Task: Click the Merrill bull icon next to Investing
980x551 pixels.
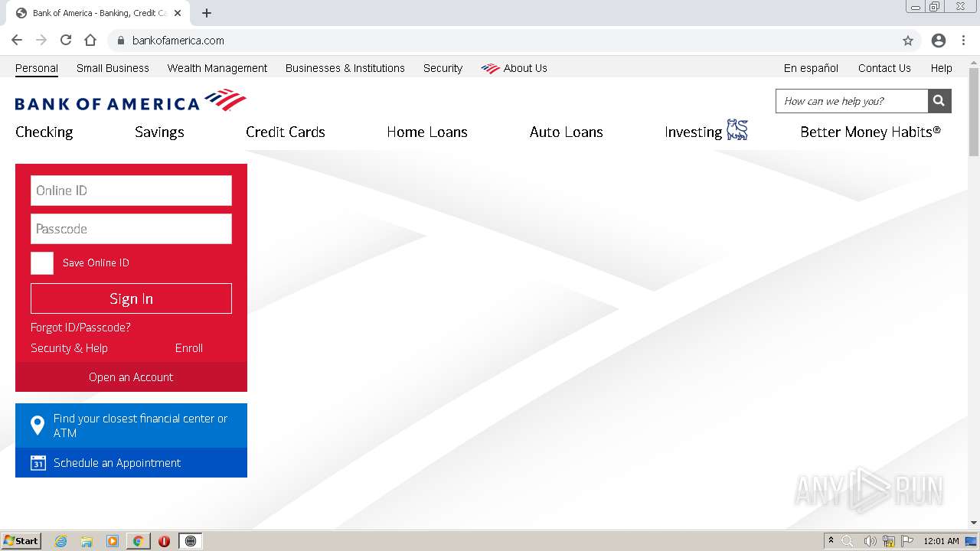Action: [x=737, y=130]
